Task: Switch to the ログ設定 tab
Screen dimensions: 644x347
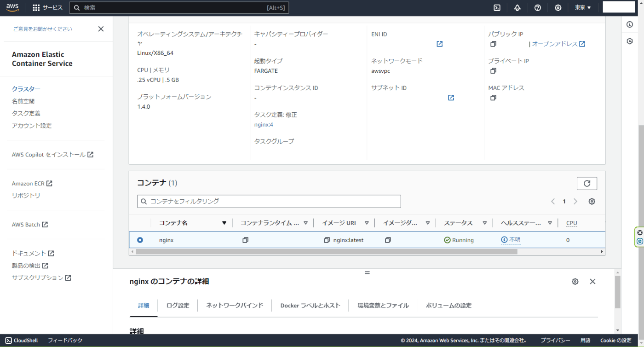Action: click(x=178, y=306)
